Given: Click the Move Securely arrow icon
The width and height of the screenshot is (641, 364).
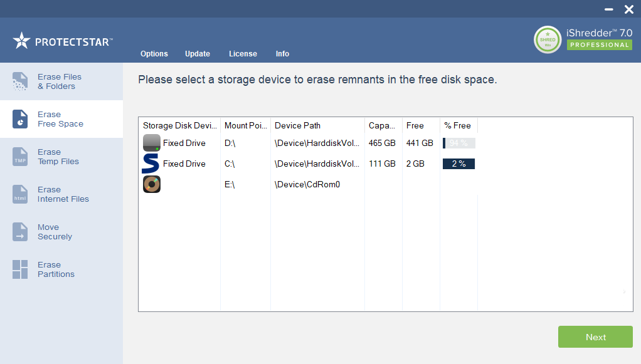Looking at the screenshot, I should pyautogui.click(x=20, y=232).
